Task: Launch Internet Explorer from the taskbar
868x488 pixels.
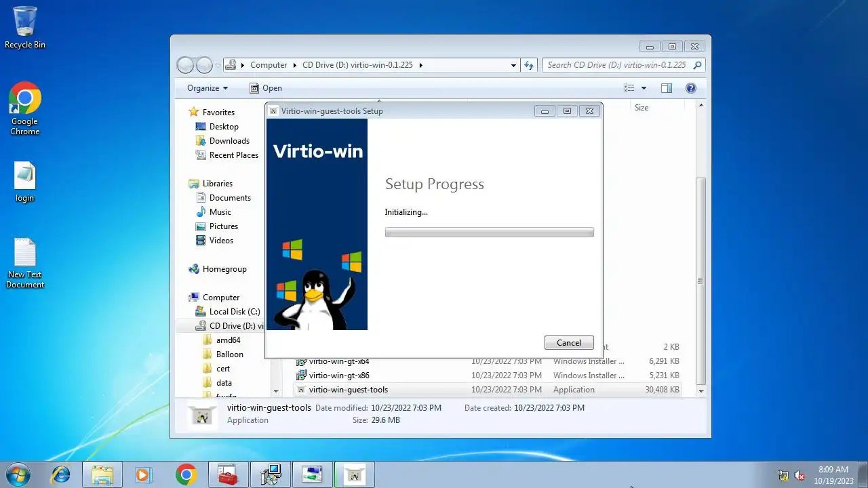Action: [x=61, y=474]
